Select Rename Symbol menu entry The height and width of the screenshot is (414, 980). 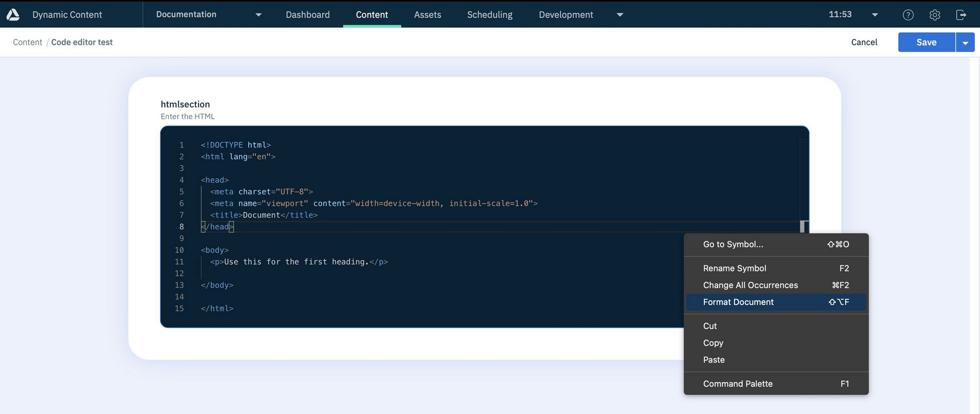tap(776, 268)
